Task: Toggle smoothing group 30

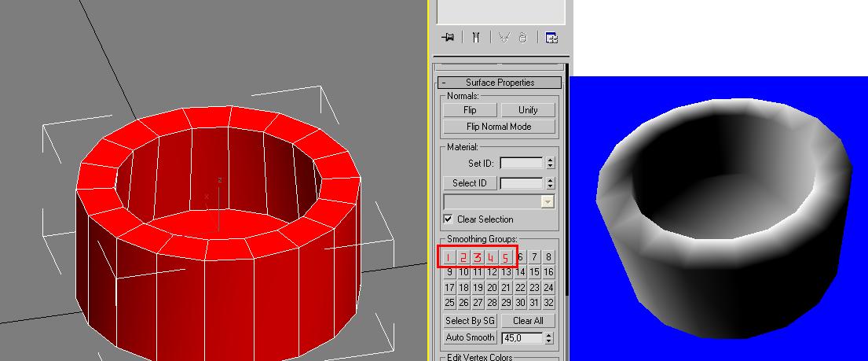Action: (x=520, y=303)
